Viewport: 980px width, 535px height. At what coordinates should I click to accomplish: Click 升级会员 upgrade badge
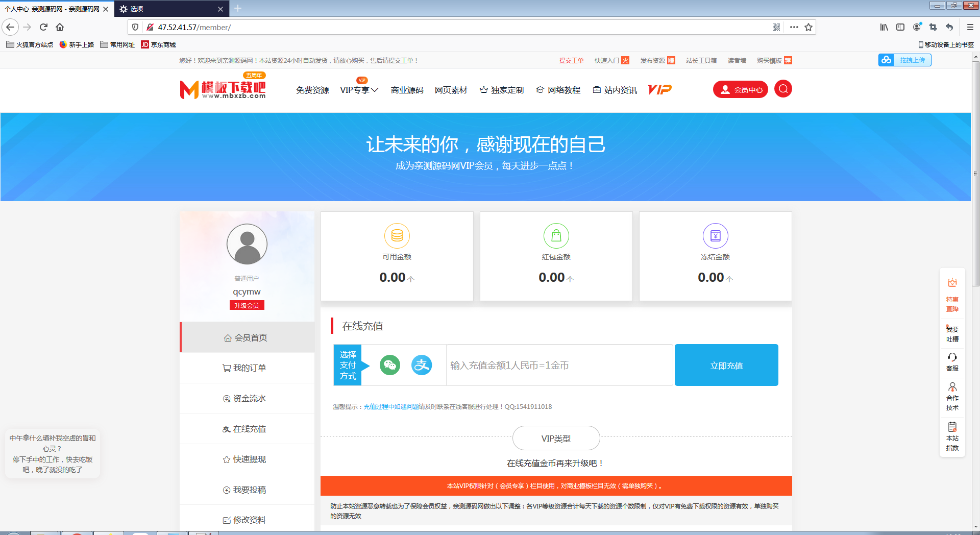pyautogui.click(x=247, y=305)
